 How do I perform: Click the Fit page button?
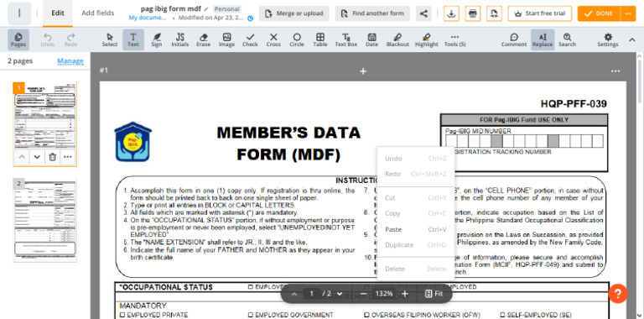pos(434,294)
